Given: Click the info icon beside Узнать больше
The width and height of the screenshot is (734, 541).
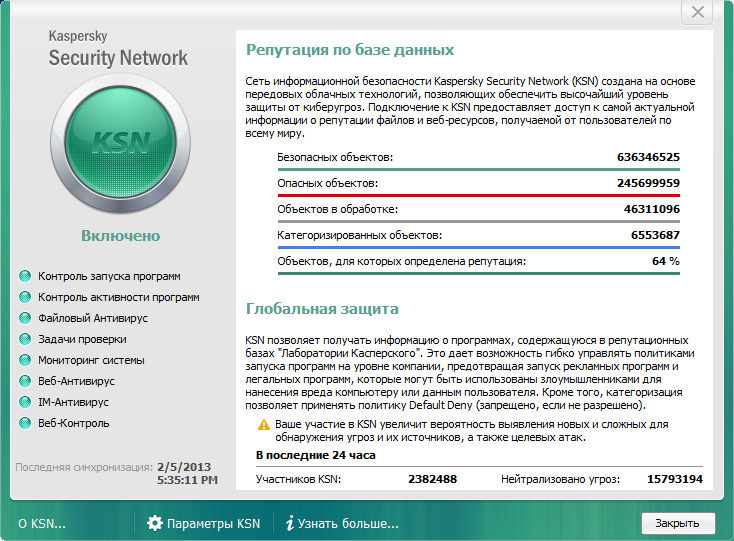Looking at the screenshot, I should (290, 523).
